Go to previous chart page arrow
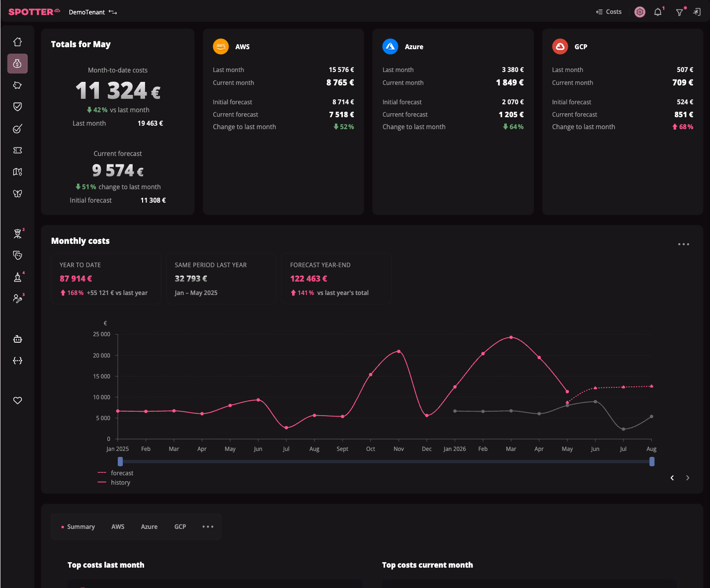Screen dimensions: 710x588 672,478
